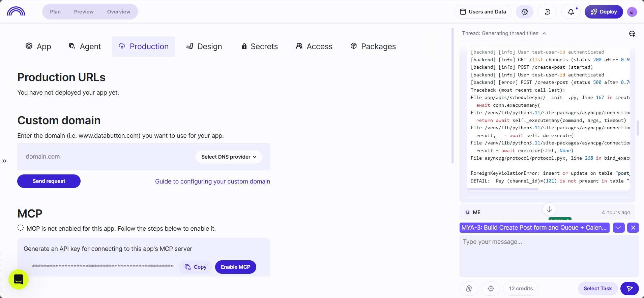The image size is (644, 298).
Task: Click the Users and Data button
Action: (483, 12)
